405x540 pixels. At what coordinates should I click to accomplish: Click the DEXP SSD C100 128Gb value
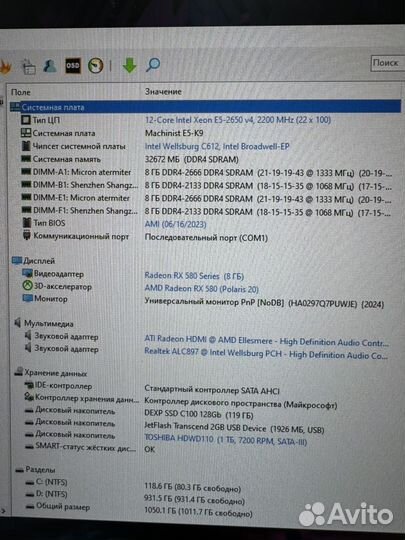click(199, 414)
